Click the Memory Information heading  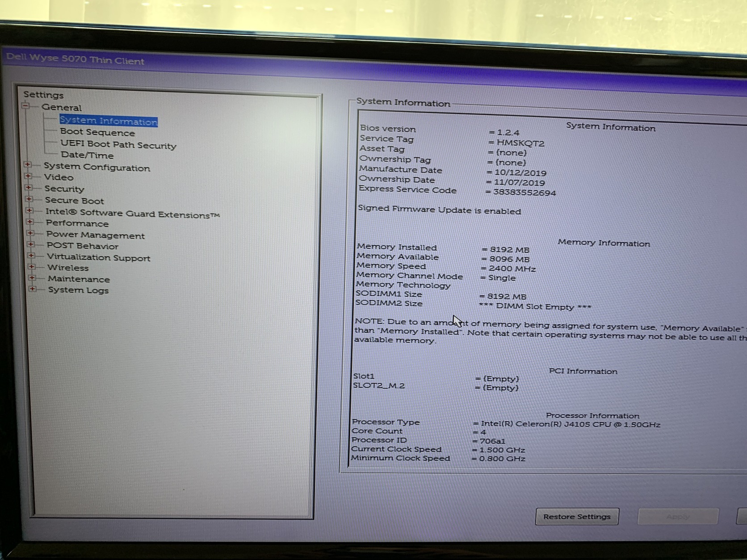[x=604, y=243]
